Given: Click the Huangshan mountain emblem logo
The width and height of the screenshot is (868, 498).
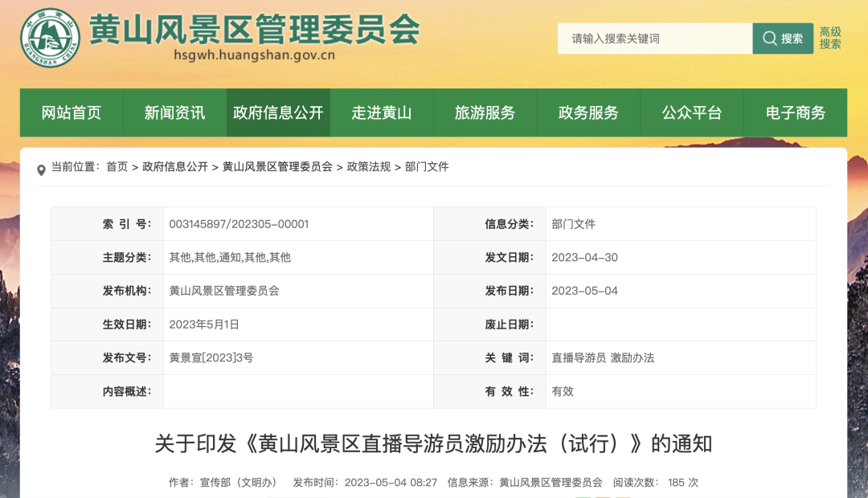Looking at the screenshot, I should point(48,37).
